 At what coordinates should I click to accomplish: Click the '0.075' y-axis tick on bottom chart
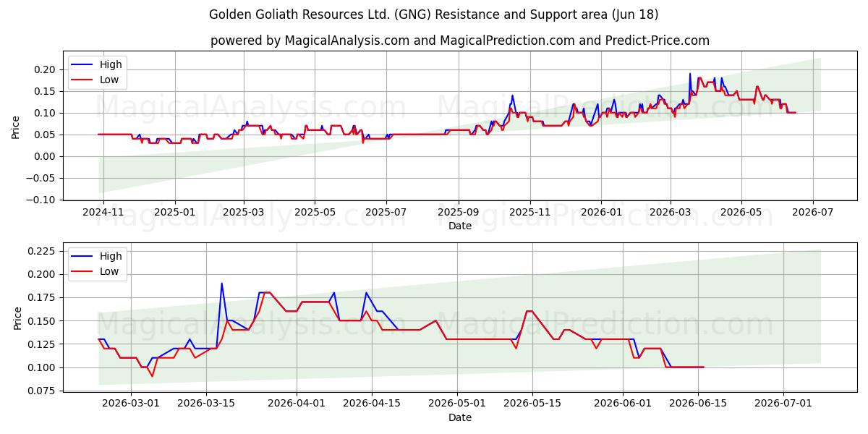43,391
